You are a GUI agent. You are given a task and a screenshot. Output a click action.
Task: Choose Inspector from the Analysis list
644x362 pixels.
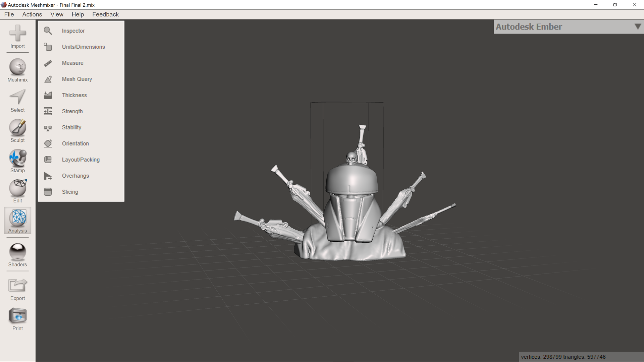pos(73,31)
